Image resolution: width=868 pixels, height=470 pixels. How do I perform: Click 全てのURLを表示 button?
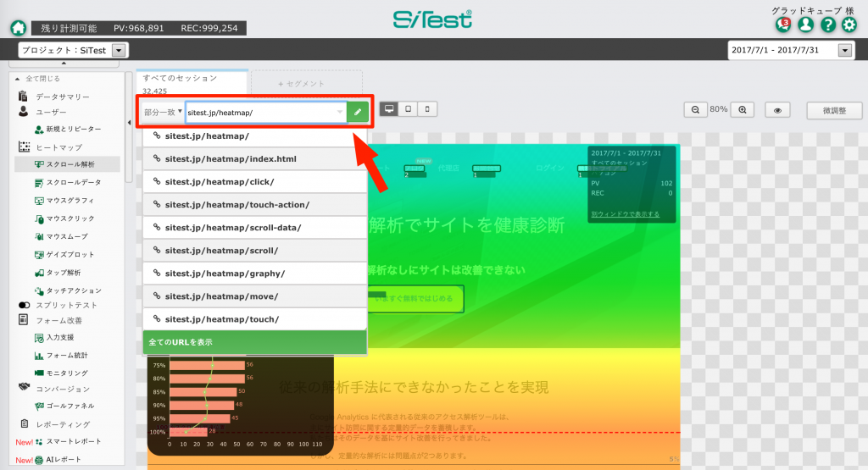(254, 342)
